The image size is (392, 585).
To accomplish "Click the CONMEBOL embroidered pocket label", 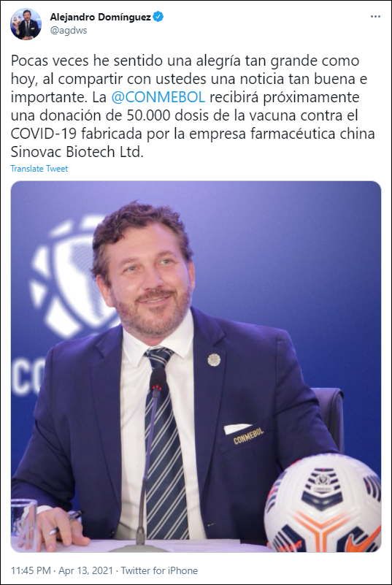I will point(248,436).
